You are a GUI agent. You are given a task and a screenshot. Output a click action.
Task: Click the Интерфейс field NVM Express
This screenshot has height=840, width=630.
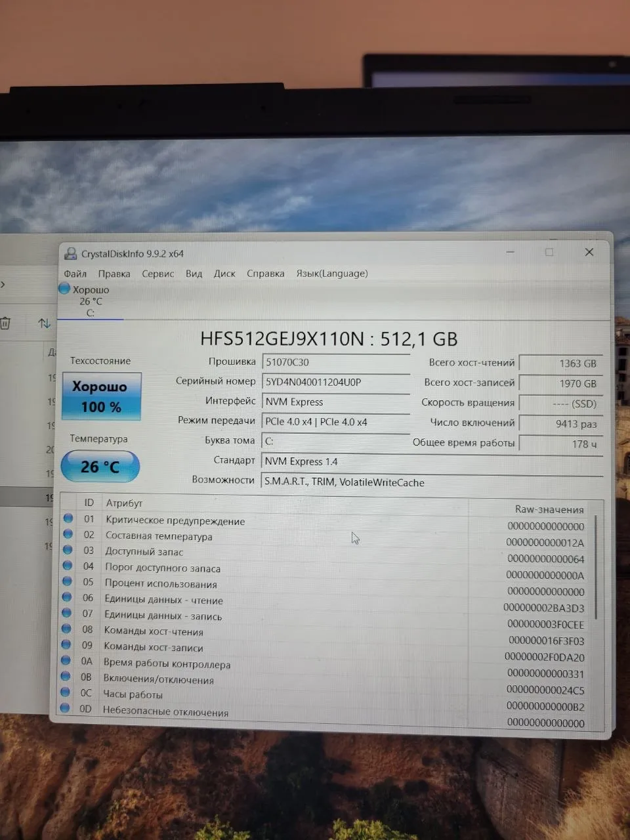[336, 402]
